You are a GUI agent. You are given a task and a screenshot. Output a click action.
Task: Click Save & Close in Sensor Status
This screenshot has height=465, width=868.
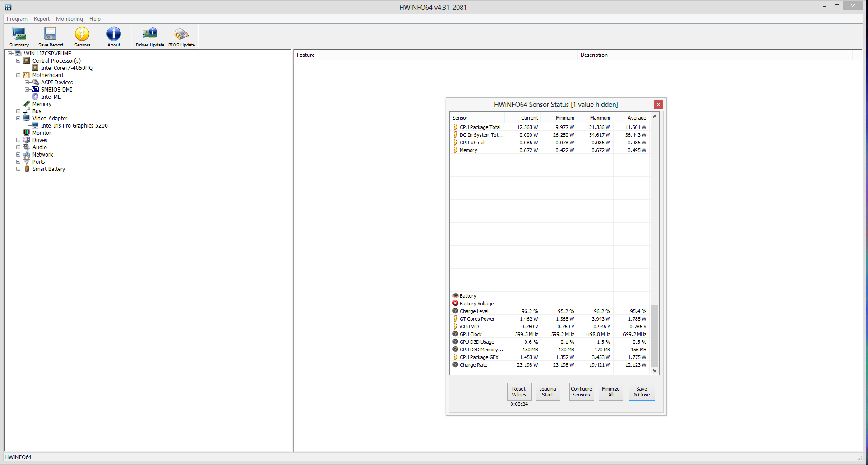(x=642, y=392)
